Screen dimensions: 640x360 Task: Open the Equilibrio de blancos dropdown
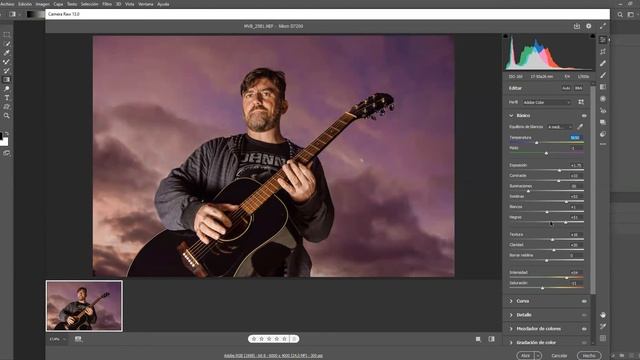click(560, 127)
